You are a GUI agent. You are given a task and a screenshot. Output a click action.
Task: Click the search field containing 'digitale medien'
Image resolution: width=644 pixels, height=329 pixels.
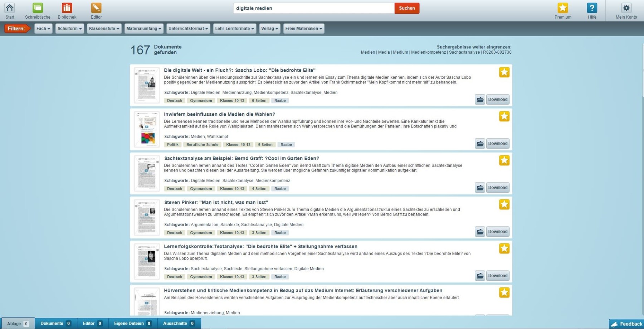coord(313,8)
